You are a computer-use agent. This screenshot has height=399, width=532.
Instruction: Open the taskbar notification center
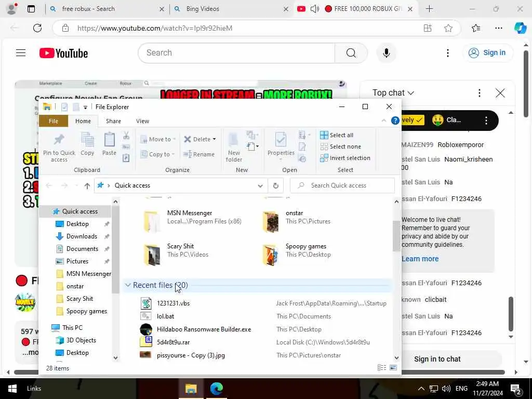coord(515,389)
